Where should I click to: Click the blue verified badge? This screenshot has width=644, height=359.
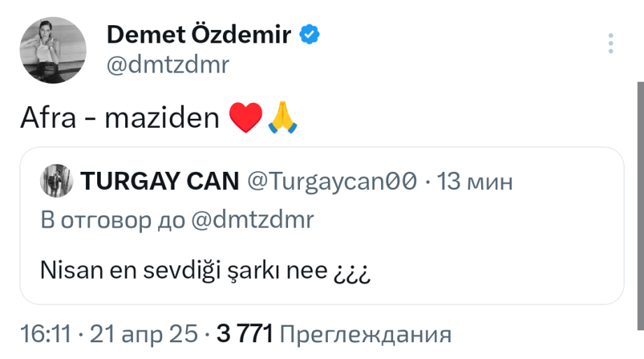tap(309, 34)
